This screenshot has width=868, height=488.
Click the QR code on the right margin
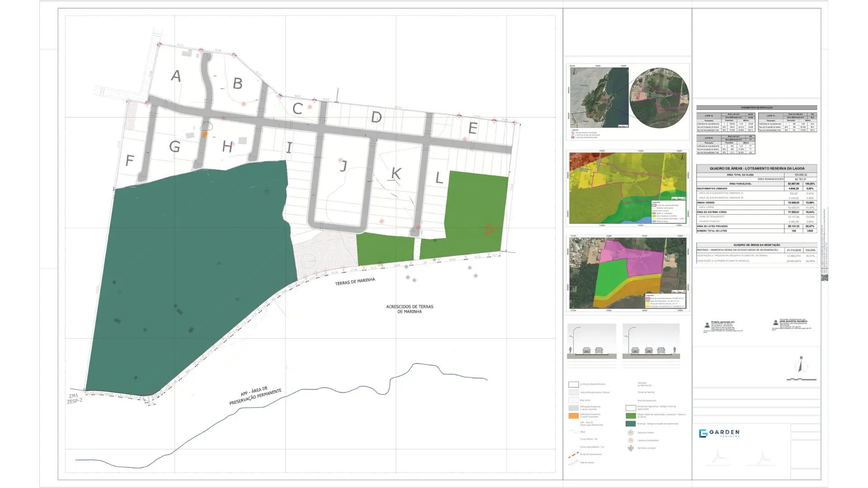[x=824, y=277]
